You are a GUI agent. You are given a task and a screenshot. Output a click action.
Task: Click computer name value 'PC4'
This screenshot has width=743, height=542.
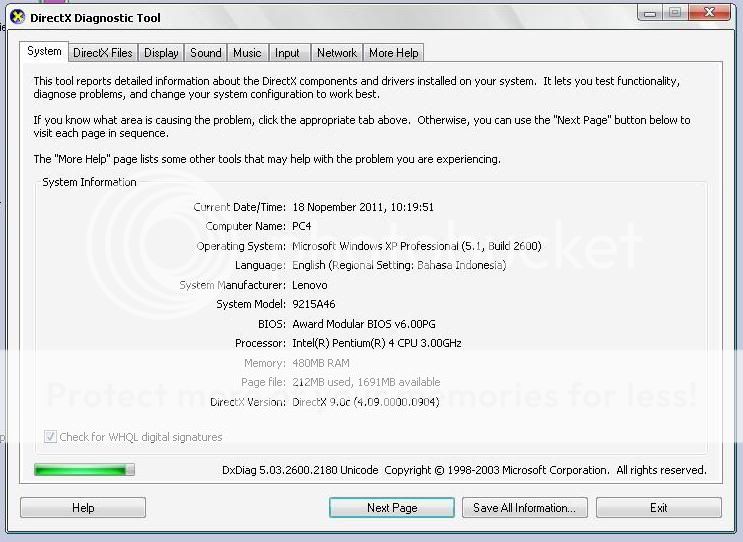tap(301, 226)
